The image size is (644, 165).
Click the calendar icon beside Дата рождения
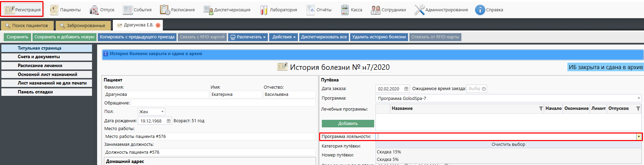click(168, 121)
